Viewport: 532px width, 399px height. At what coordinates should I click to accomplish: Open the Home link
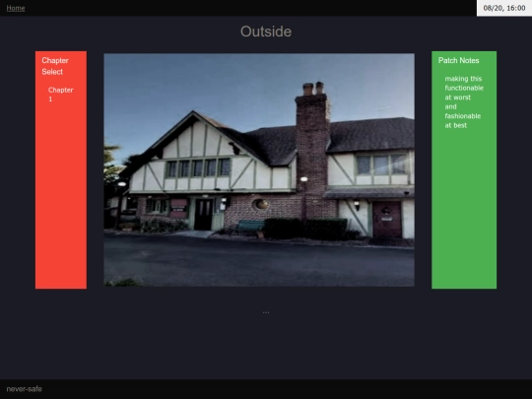(16, 8)
